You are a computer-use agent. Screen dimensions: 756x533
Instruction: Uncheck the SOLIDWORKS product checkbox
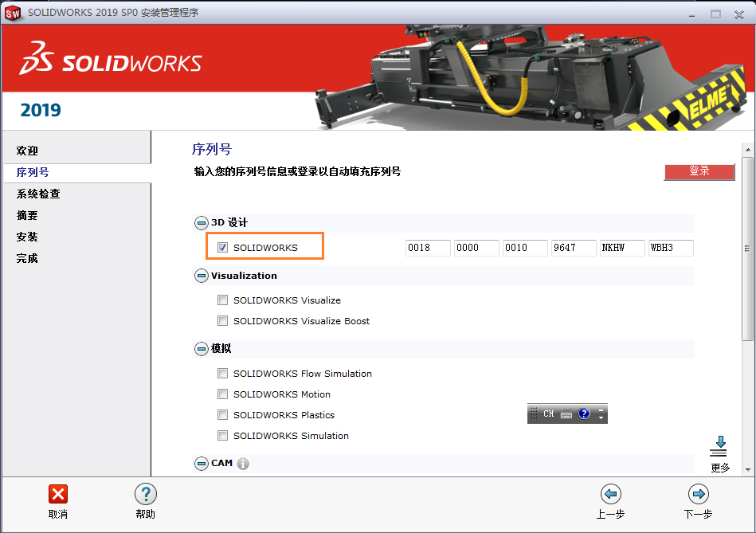point(223,247)
